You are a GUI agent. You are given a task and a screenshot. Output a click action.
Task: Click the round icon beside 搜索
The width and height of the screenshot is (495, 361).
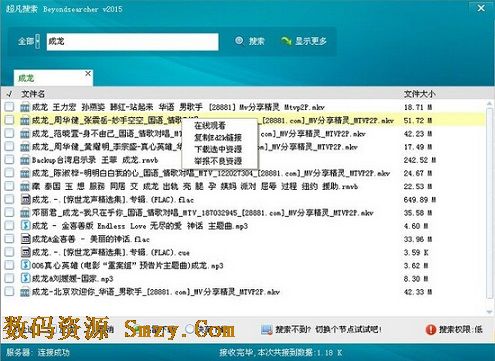tap(239, 41)
